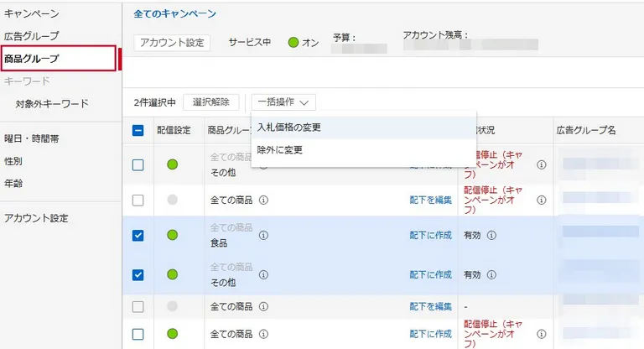
Task: Click the 全てのキャンペーン breadcrumb link
Action: [x=174, y=14]
